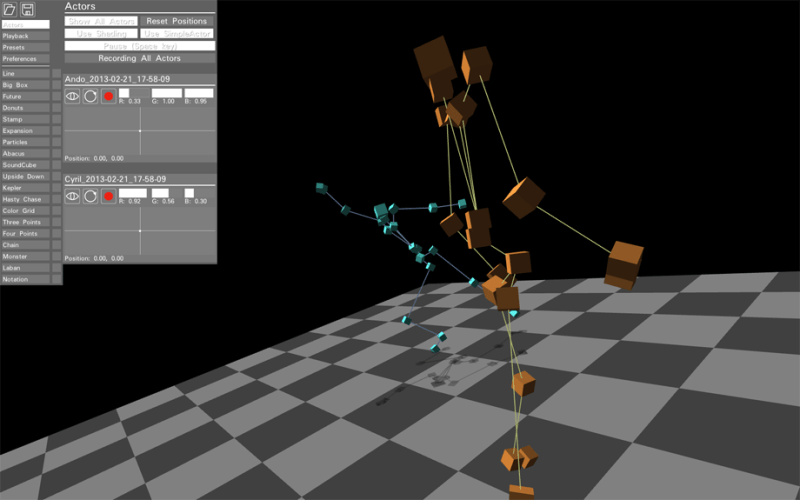Toggle visibility eye for Cyril actor
This screenshot has height=500, width=800.
pos(72,196)
